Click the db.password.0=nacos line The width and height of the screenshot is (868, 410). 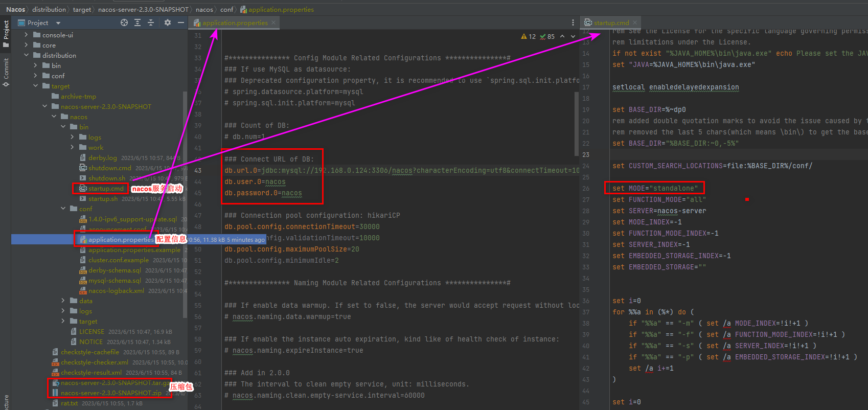263,193
